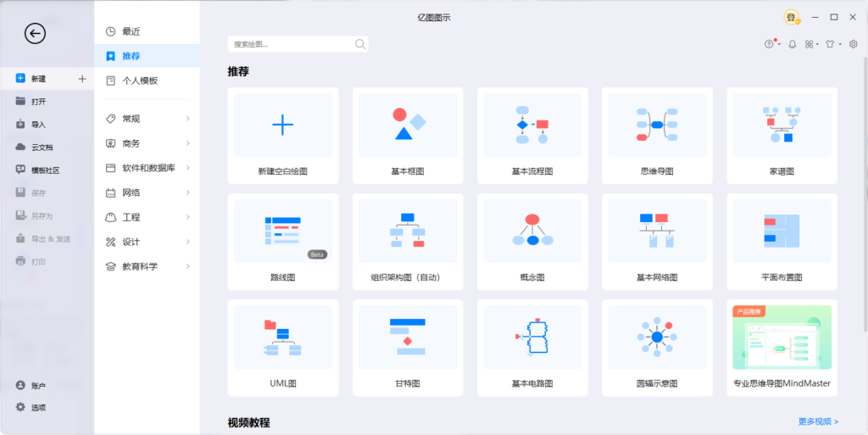Open the gear settings icon at top right

coord(853,44)
